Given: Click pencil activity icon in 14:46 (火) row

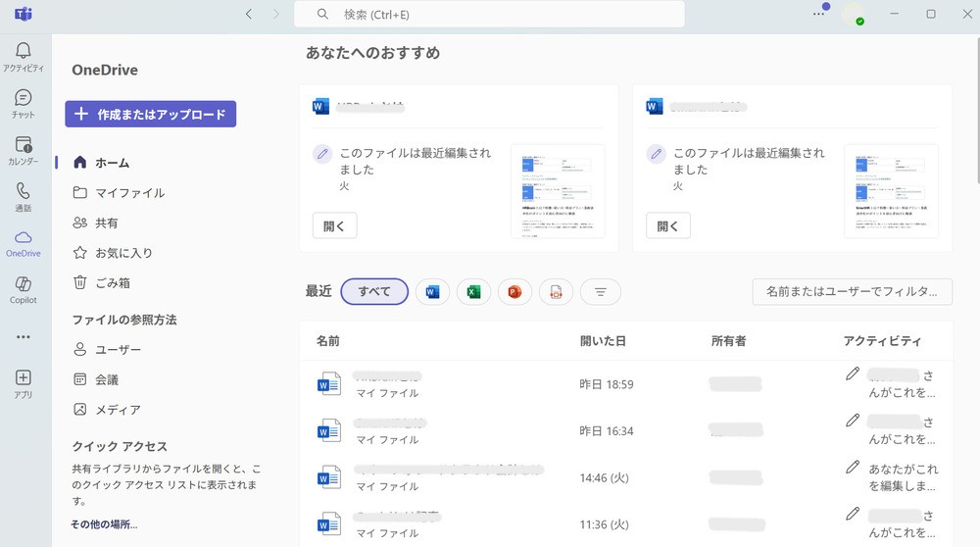Looking at the screenshot, I should coord(853,467).
